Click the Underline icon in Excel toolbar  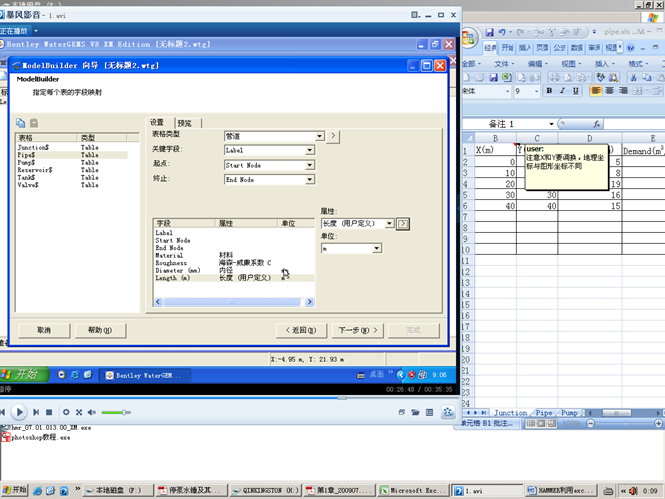577,91
